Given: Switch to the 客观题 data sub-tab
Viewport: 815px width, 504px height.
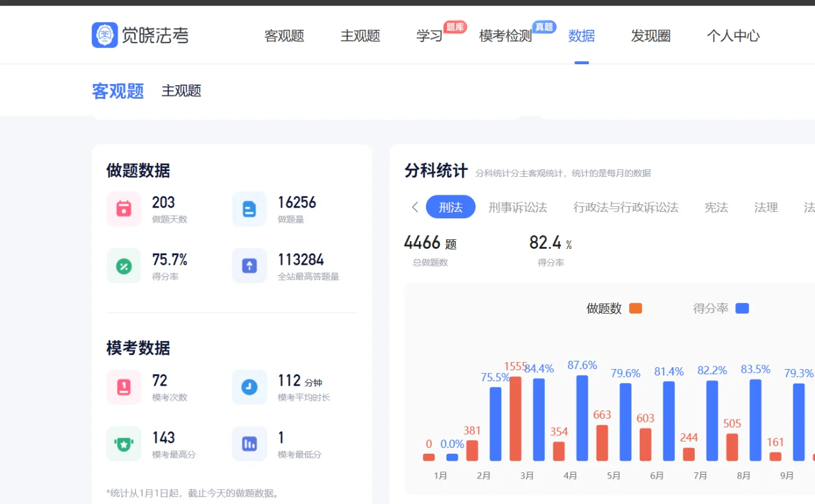Looking at the screenshot, I should coord(118,91).
